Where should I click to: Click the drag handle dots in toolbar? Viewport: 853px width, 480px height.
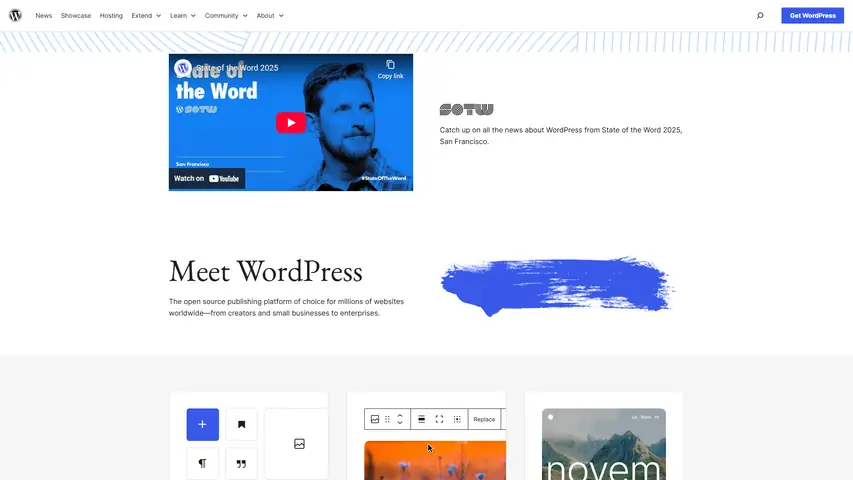[x=387, y=419]
